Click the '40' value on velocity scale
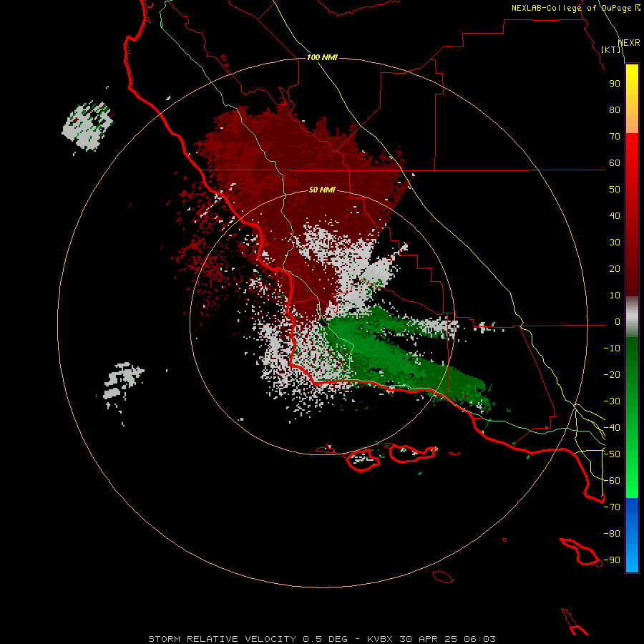 coord(615,215)
